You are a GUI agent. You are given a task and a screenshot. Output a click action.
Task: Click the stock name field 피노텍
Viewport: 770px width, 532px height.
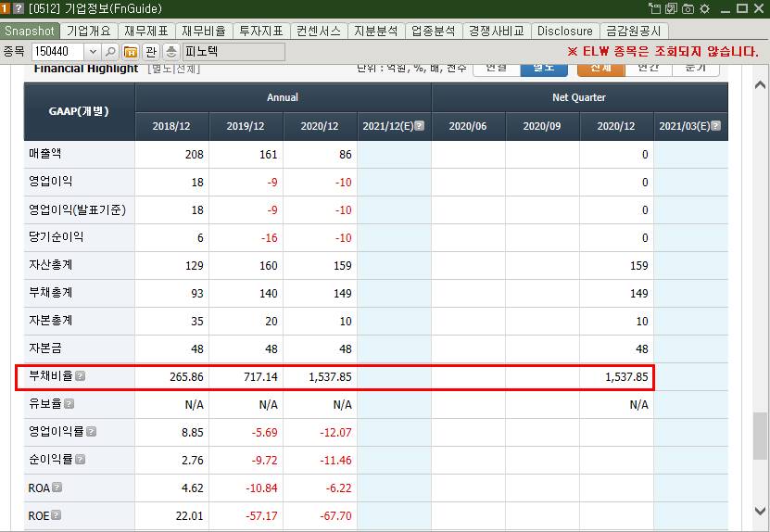tap(234, 52)
